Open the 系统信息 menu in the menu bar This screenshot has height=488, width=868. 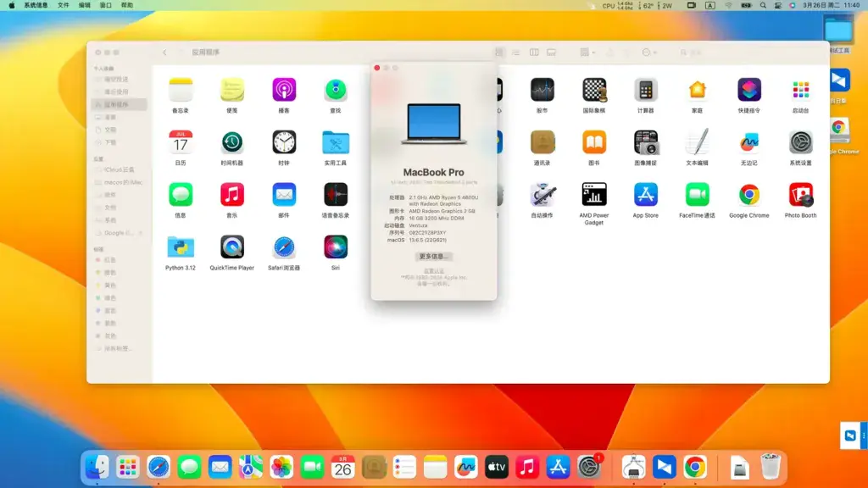click(36, 5)
